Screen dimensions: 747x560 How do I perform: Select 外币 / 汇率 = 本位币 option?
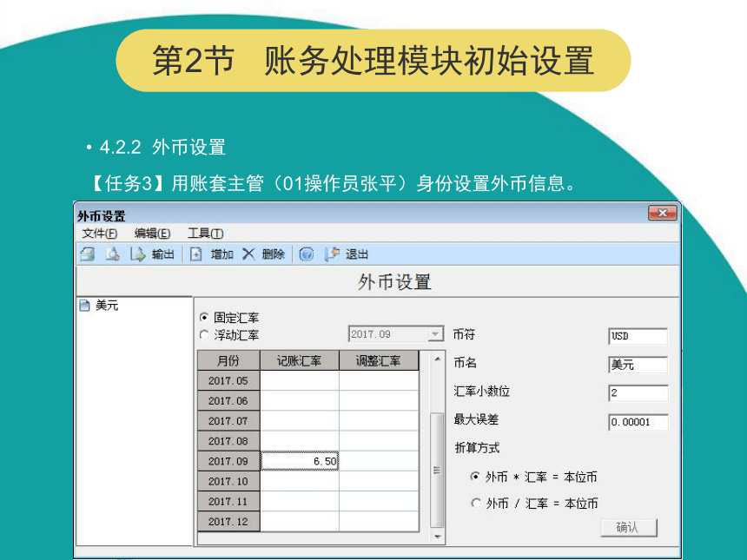point(475,503)
